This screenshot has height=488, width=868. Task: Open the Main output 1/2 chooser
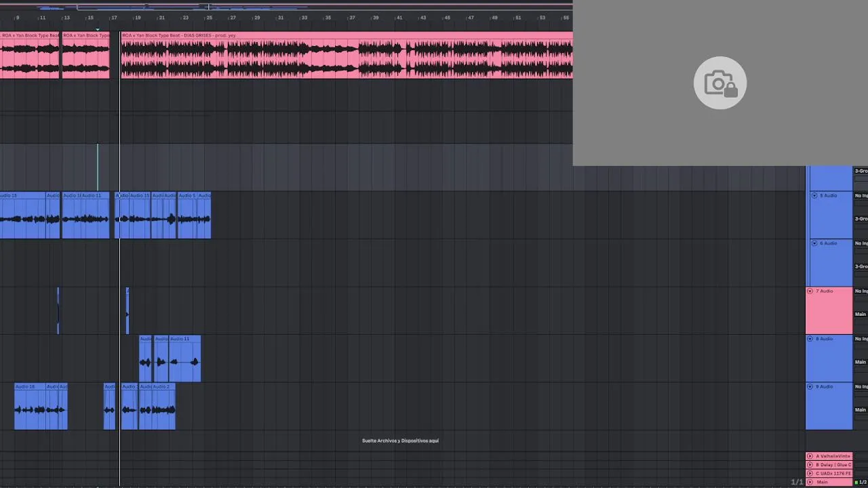(862, 482)
